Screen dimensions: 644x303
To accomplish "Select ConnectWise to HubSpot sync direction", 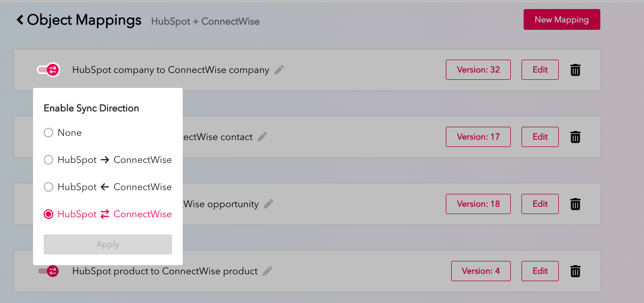I will pos(48,187).
